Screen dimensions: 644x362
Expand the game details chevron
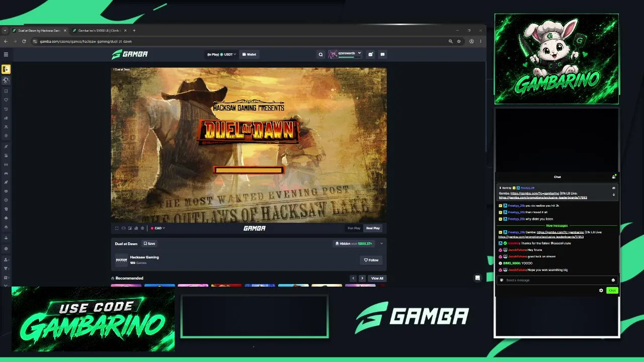point(381,244)
